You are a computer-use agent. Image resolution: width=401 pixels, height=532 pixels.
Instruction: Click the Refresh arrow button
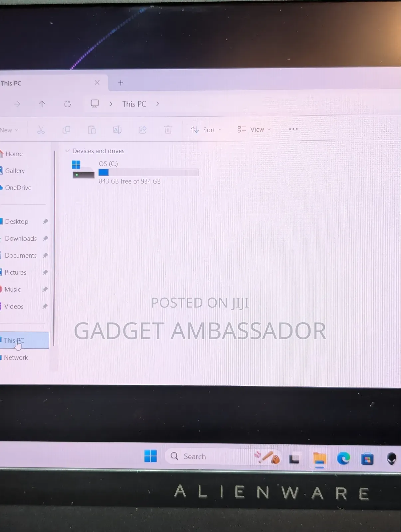[68, 104]
